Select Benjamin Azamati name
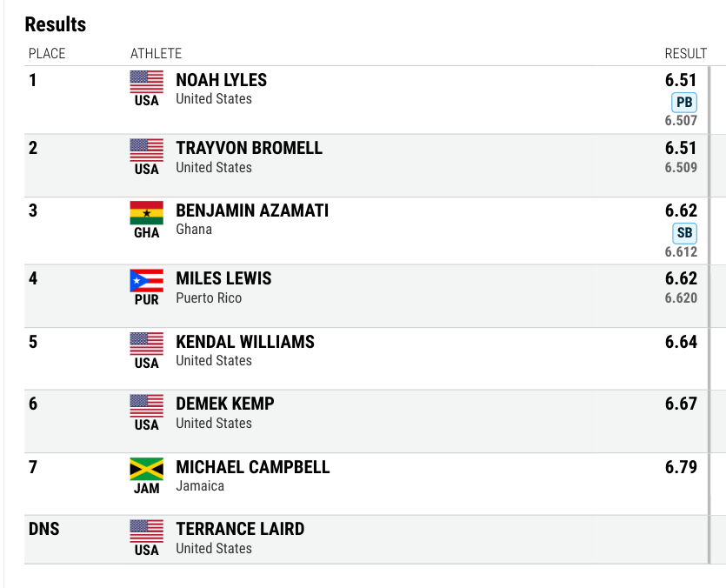The width and height of the screenshot is (726, 588). [x=252, y=210]
